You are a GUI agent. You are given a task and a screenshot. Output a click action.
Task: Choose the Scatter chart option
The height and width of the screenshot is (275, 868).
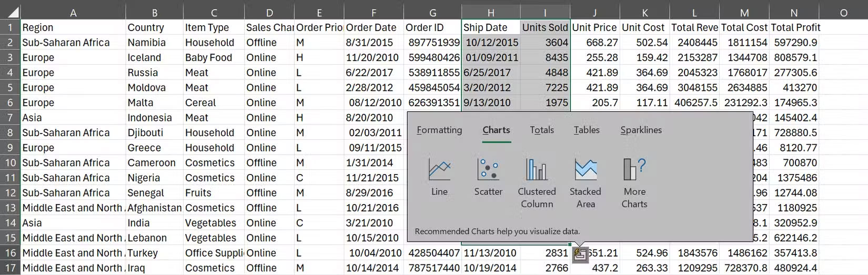pos(488,177)
